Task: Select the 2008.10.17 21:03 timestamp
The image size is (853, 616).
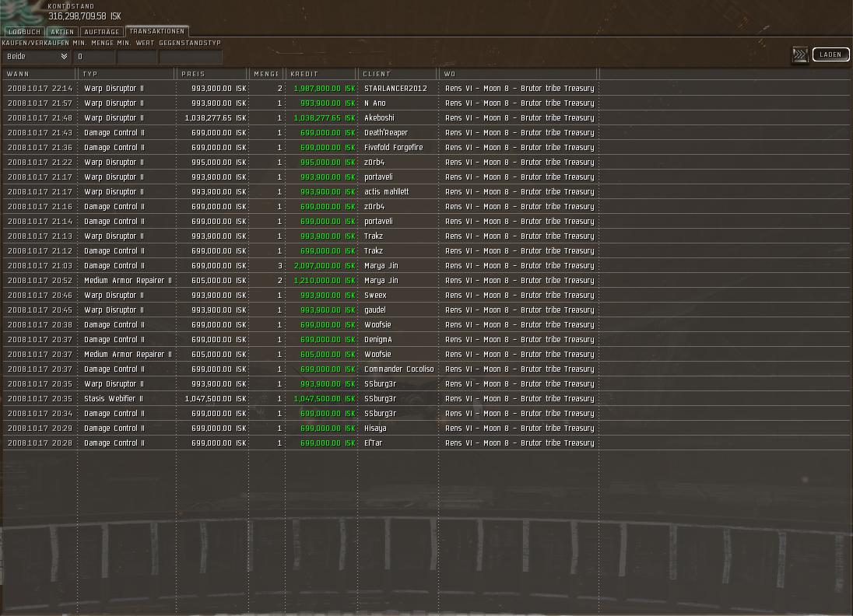Action: click(40, 266)
